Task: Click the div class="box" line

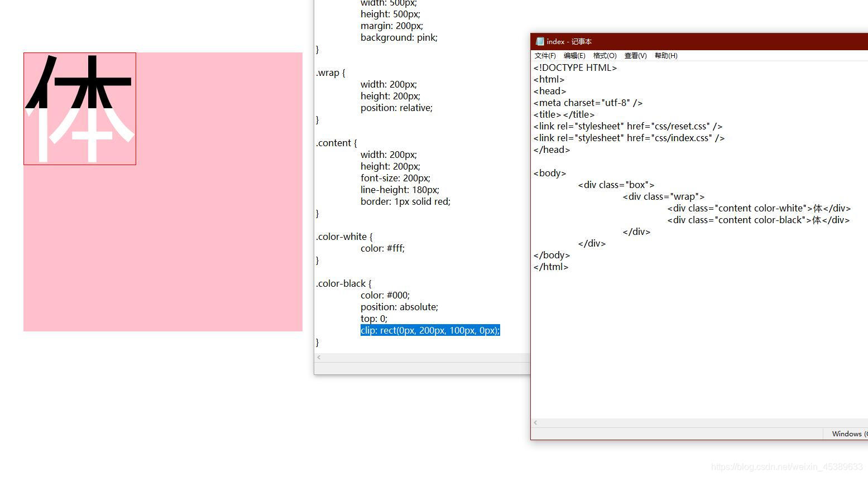Action: click(616, 185)
